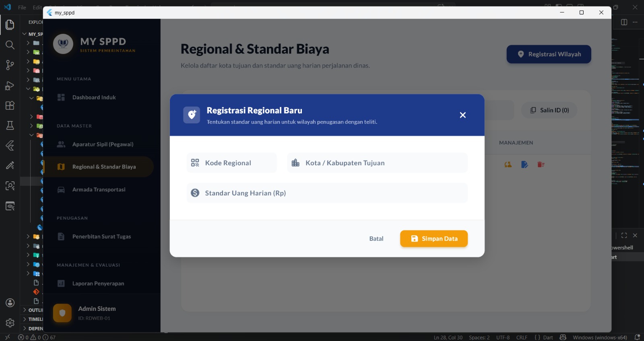Click Spaces: 2 in VS Code status bar
This screenshot has width=644, height=341.
(479, 337)
